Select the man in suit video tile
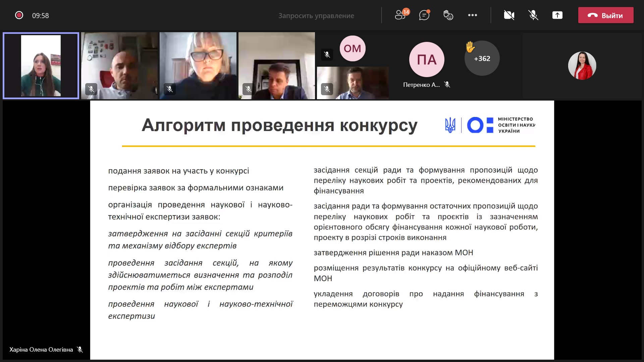This screenshot has height=362, width=644. coord(277,66)
